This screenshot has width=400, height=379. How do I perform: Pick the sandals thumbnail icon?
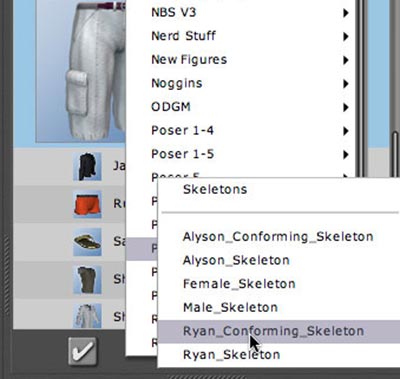tap(87, 242)
